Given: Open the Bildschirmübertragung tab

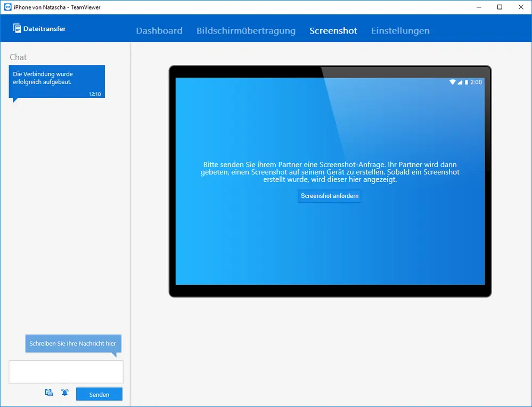Looking at the screenshot, I should 246,30.
